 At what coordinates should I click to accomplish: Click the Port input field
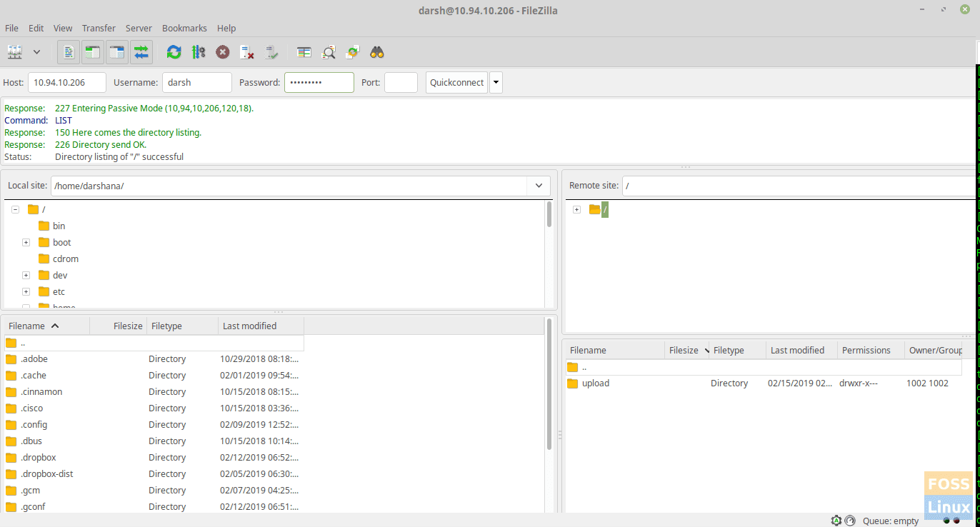401,82
